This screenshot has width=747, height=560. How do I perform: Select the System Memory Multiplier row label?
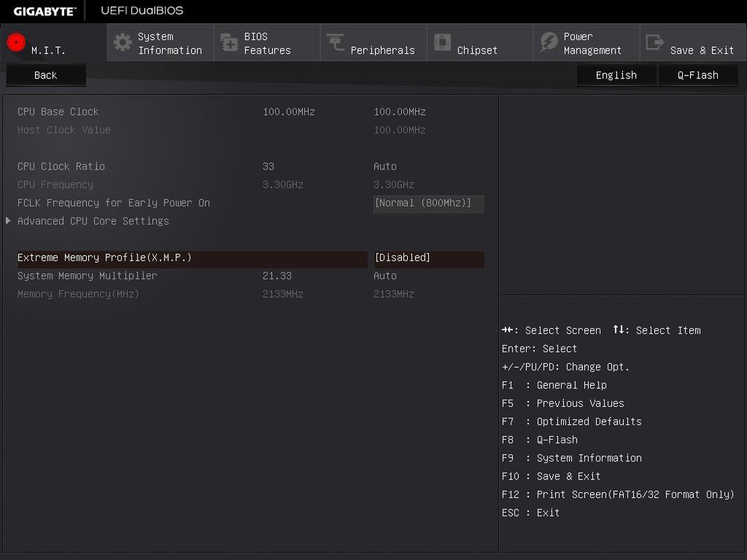87,276
